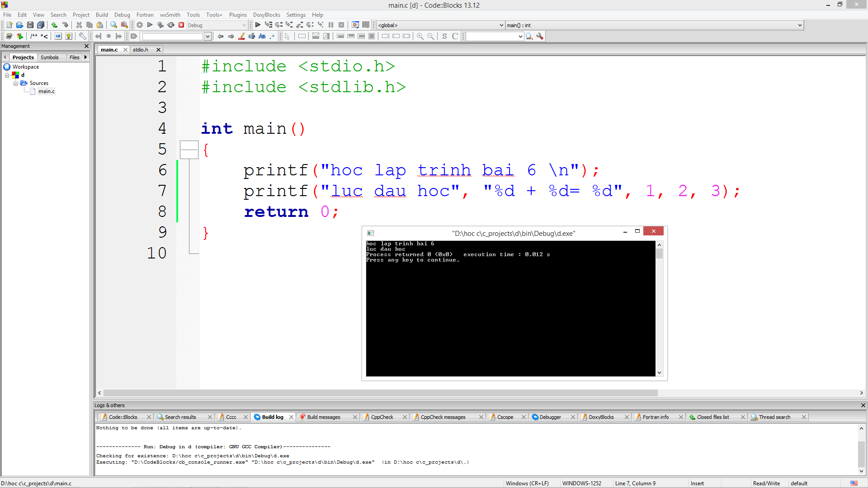Switch to the stdio.h editor tab
The image size is (868, 488).
click(141, 50)
